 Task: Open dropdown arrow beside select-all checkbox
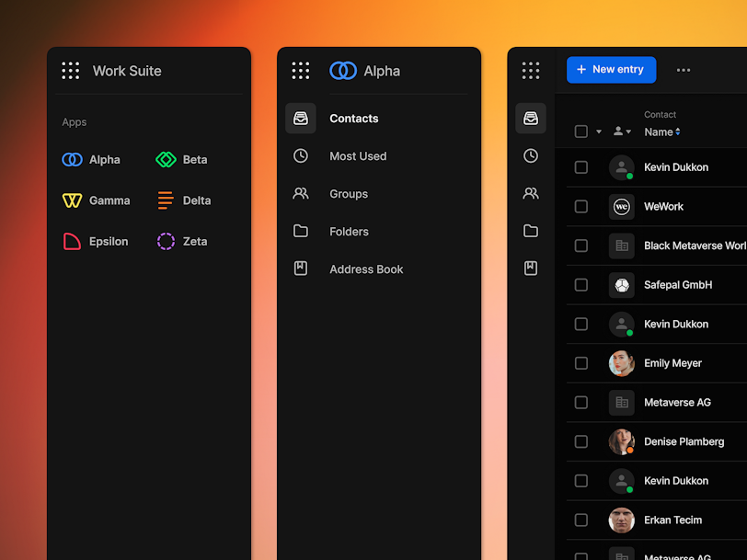point(599,131)
